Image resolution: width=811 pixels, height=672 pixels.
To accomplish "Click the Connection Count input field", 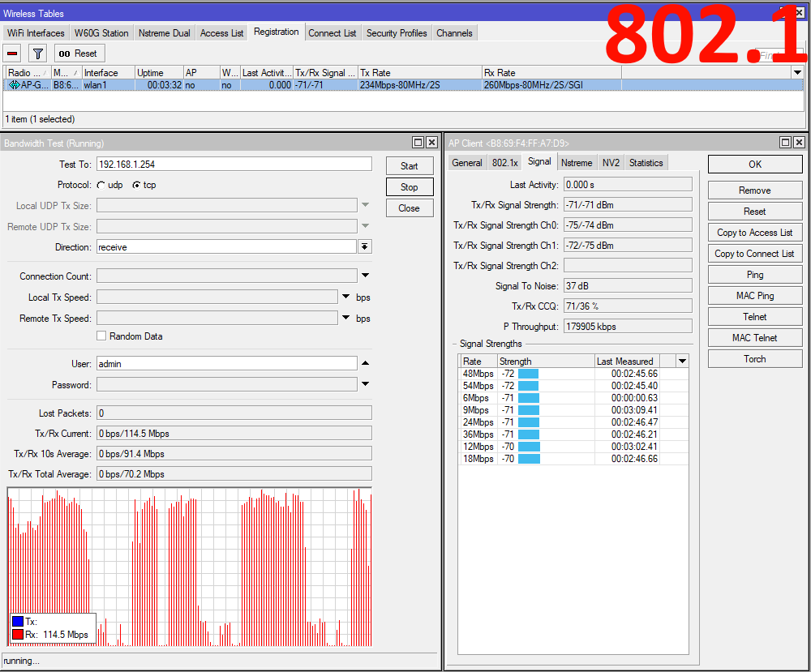I will [226, 276].
